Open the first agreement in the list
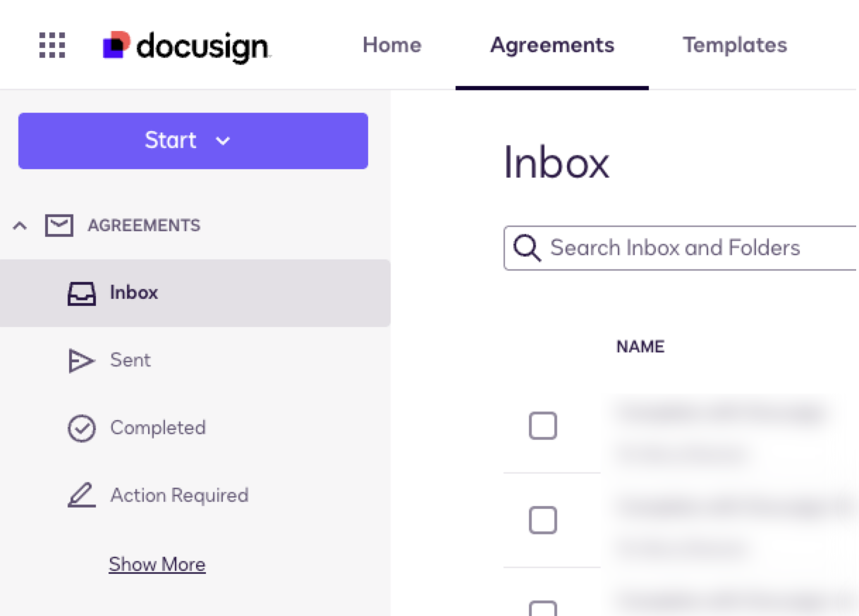 pyautogui.click(x=719, y=412)
